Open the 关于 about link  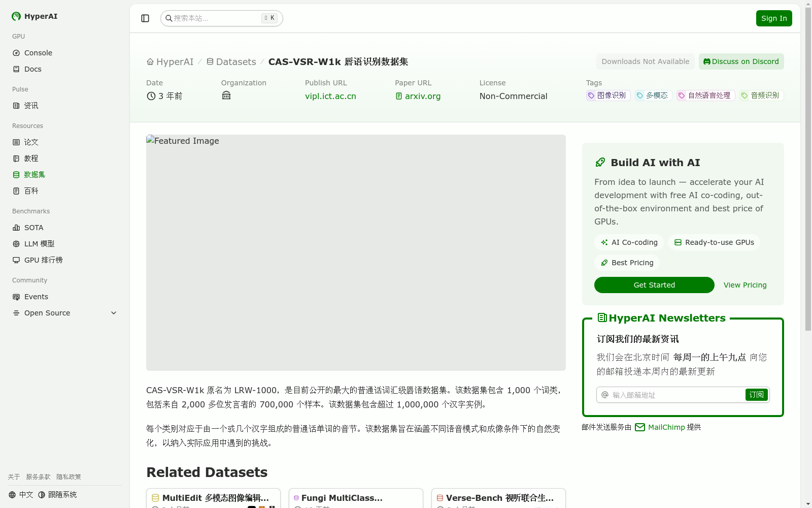pos(14,477)
